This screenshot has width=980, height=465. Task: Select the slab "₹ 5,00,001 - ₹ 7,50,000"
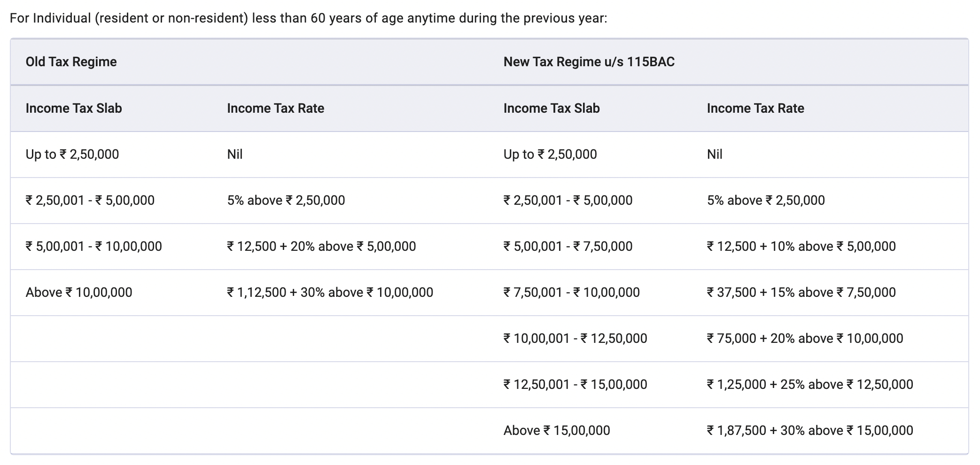point(568,247)
